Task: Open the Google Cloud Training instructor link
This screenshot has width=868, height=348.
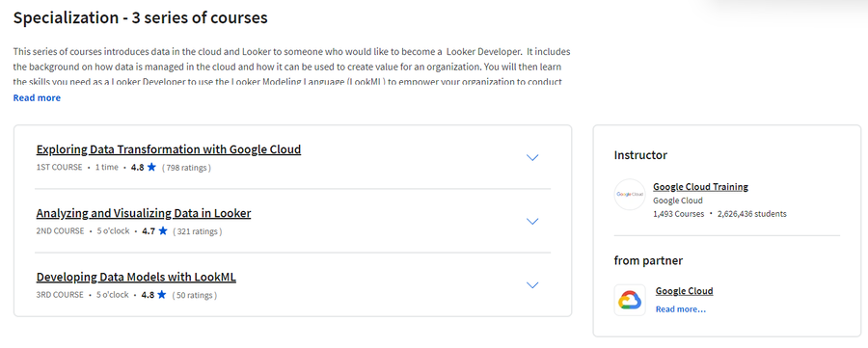Action: (x=700, y=187)
